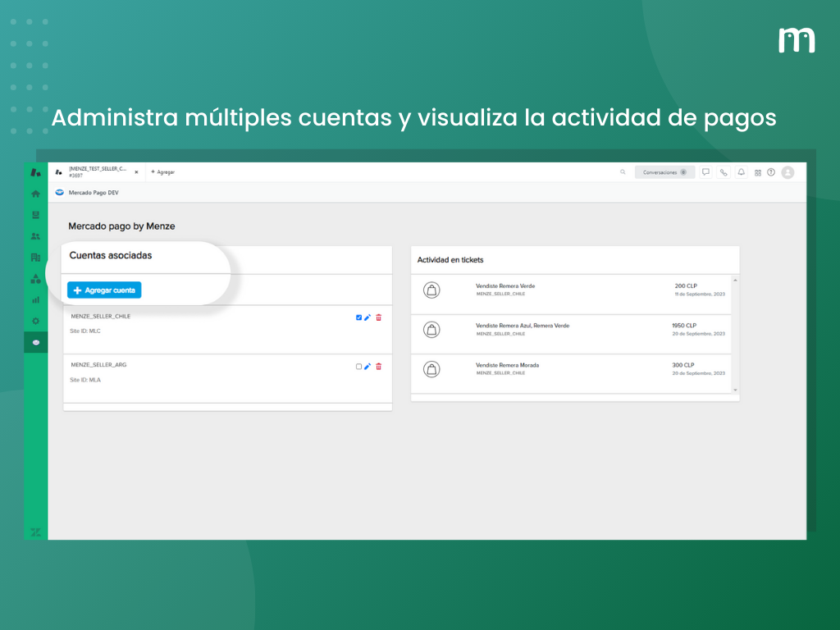This screenshot has width=840, height=630.
Task: Click the shapes icon in the sidebar
Action: click(x=35, y=279)
